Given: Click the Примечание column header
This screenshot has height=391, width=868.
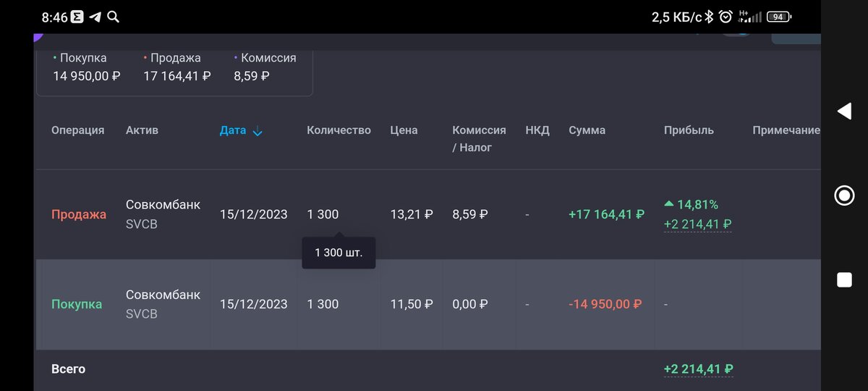Looking at the screenshot, I should (786, 130).
